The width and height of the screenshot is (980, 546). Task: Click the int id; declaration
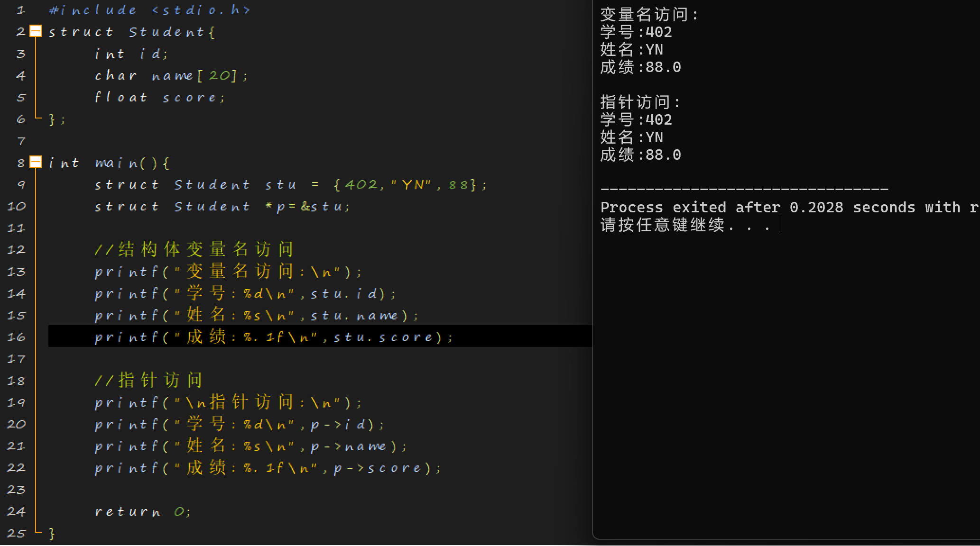coord(131,54)
